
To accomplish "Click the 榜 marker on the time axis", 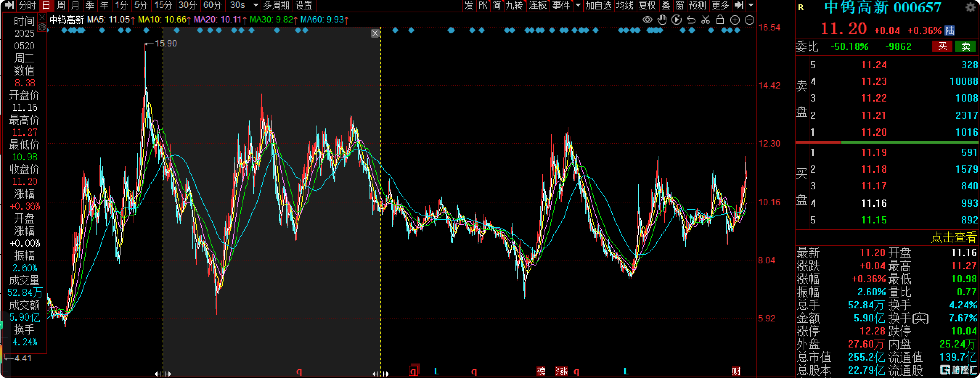I will (540, 371).
